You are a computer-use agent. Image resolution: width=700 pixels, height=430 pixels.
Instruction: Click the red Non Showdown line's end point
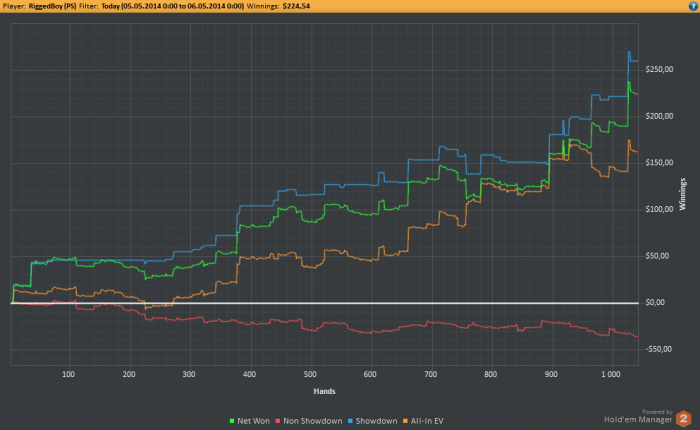pyautogui.click(x=638, y=336)
